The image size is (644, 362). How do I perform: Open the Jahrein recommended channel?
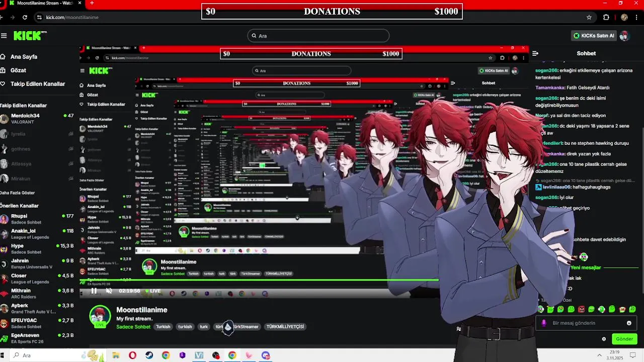click(x=37, y=263)
